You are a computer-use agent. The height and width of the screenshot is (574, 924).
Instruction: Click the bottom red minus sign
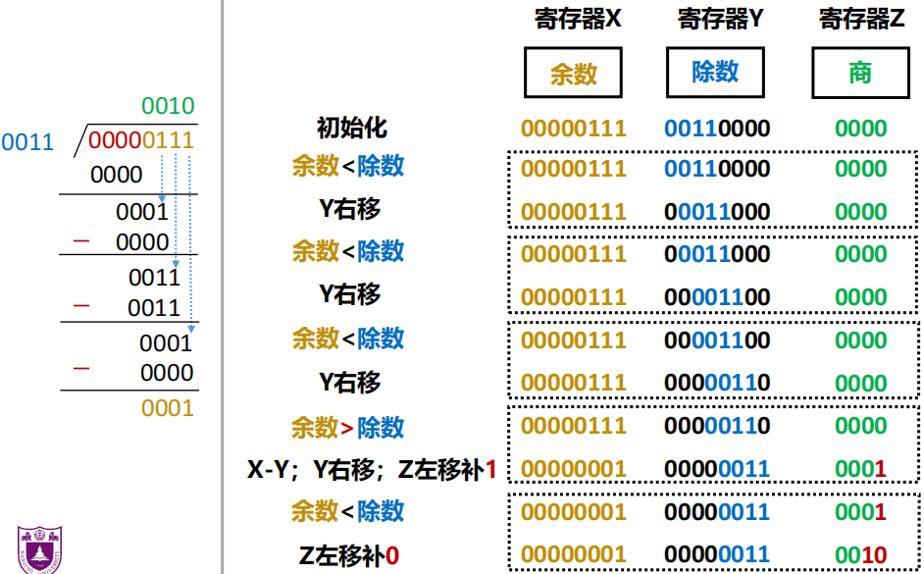81,369
